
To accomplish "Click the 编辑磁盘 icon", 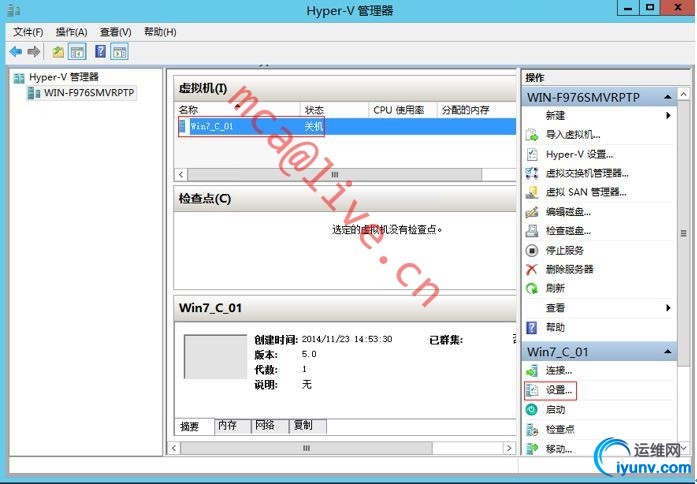I will tap(532, 212).
